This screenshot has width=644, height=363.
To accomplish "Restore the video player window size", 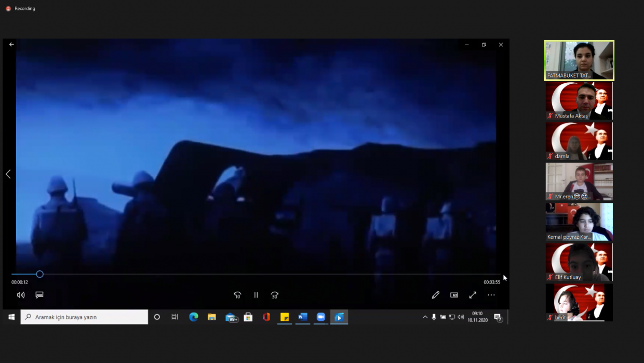I will (x=484, y=45).
